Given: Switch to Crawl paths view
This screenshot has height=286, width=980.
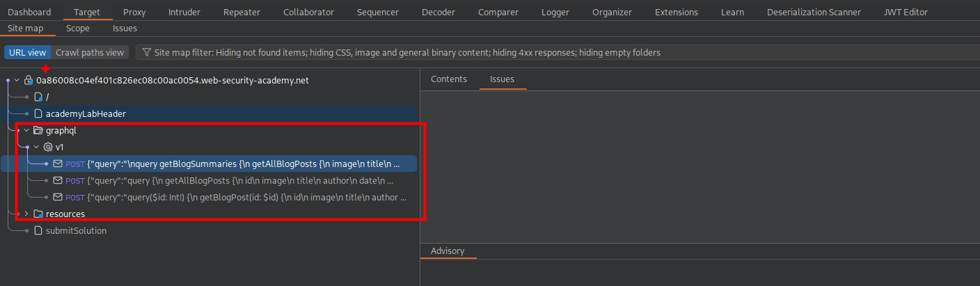Looking at the screenshot, I should 90,52.
